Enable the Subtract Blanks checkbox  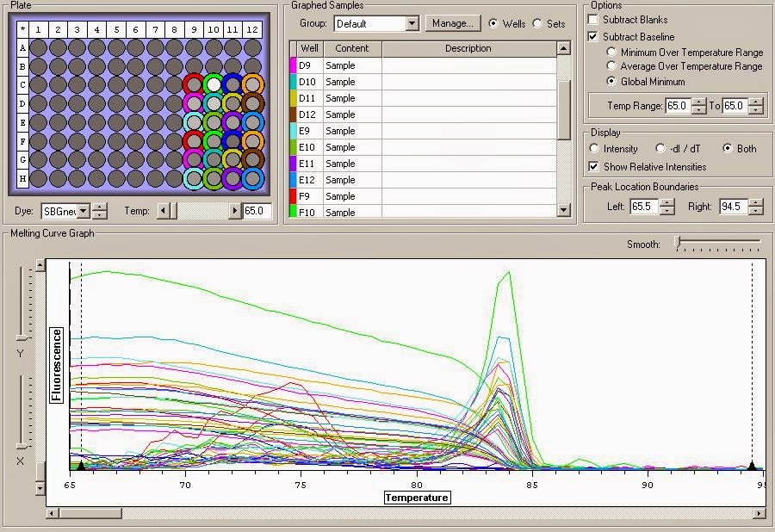(592, 20)
